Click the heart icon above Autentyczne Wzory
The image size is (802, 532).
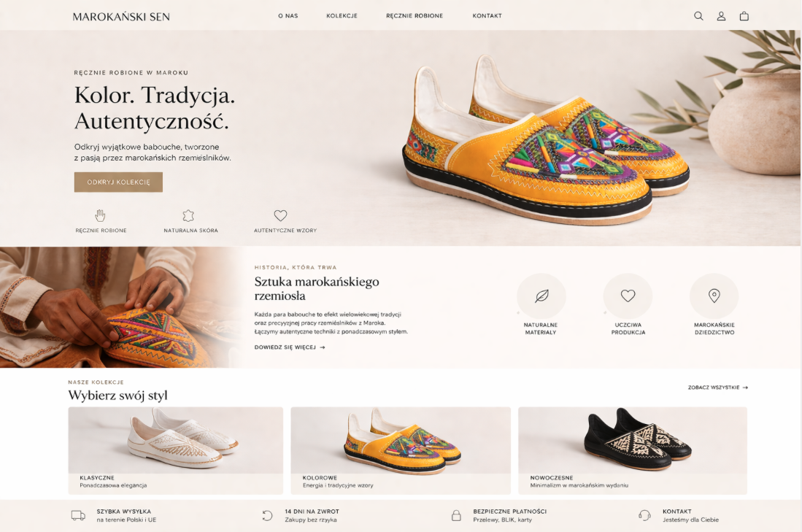coord(280,215)
